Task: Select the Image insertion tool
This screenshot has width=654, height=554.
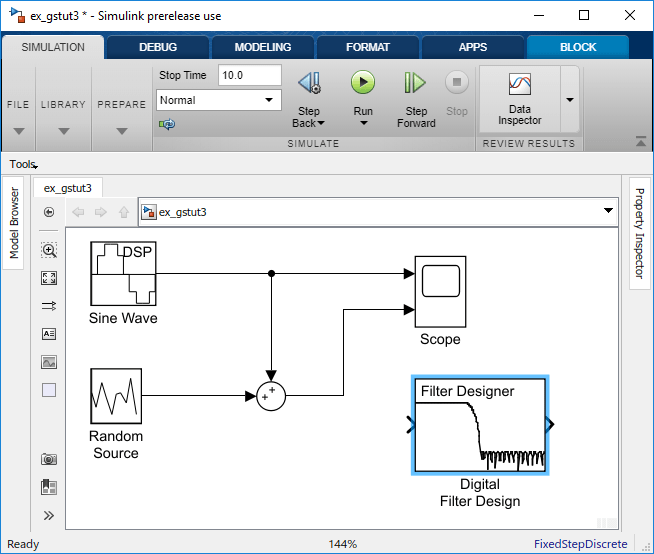Action: click(x=49, y=362)
